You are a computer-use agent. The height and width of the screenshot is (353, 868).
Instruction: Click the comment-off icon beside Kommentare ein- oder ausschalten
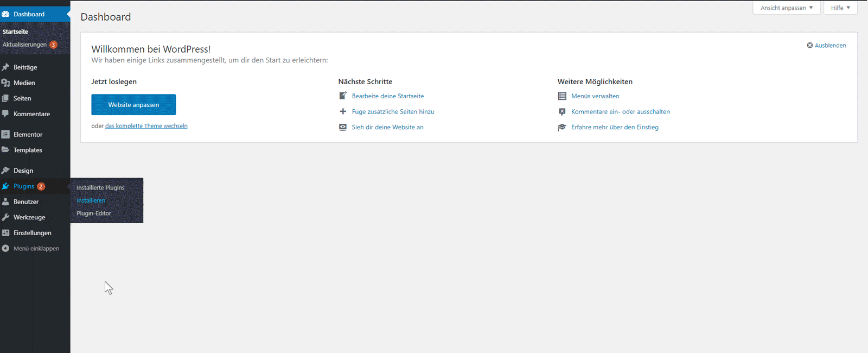562,111
